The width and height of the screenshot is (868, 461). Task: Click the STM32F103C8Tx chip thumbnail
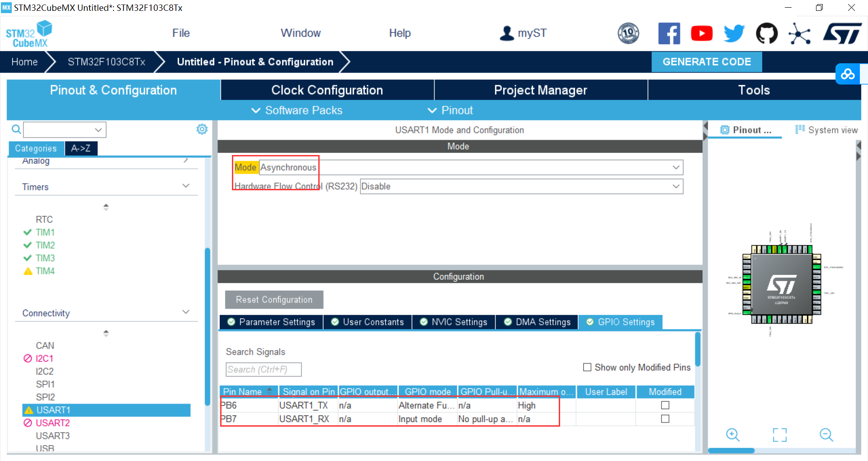781,285
